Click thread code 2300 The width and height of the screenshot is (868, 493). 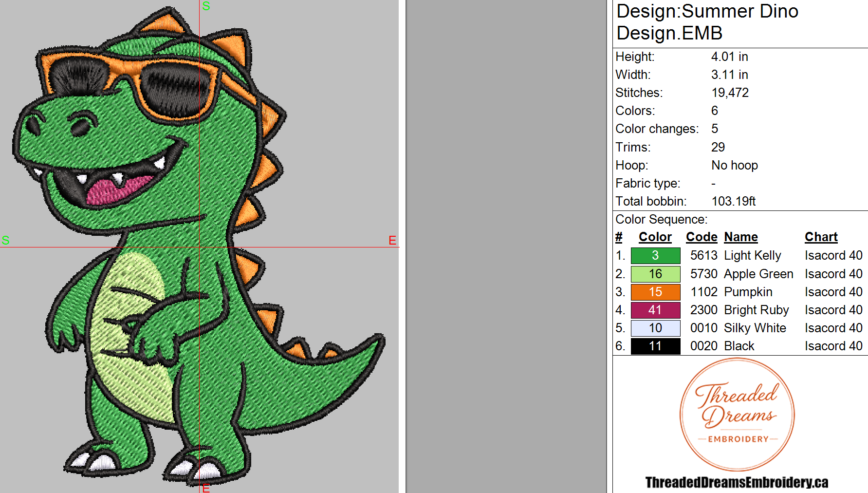click(704, 310)
